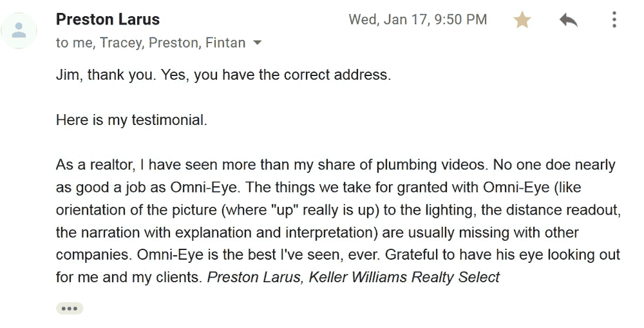Click the recipient name Fintan

225,43
